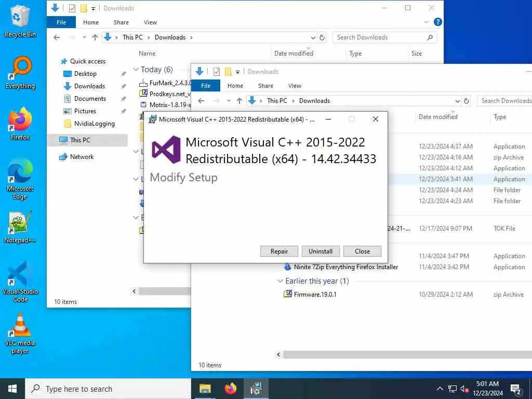Open the File tab in front Downloads window

[206, 86]
